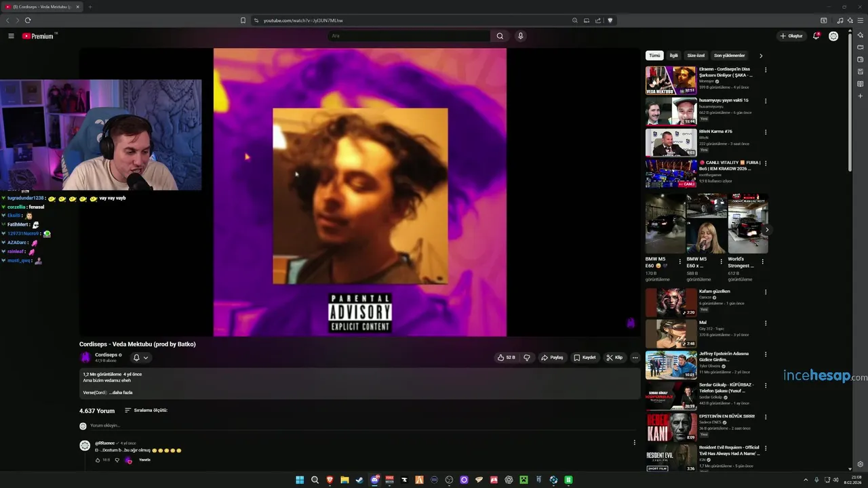The image size is (868, 488).
Task: Open options for Serdar Gökalp KÜFÜRBAZ video
Action: 766,386
